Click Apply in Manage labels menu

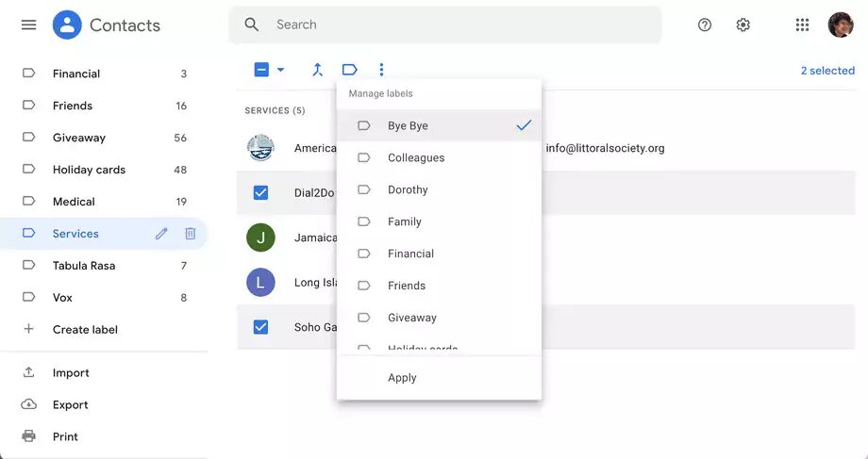pos(402,378)
